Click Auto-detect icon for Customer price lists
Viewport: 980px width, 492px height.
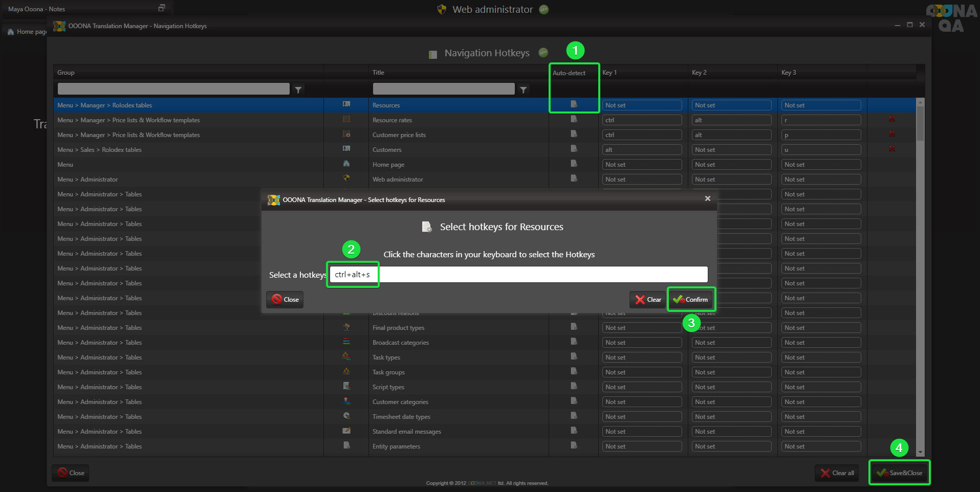(574, 134)
